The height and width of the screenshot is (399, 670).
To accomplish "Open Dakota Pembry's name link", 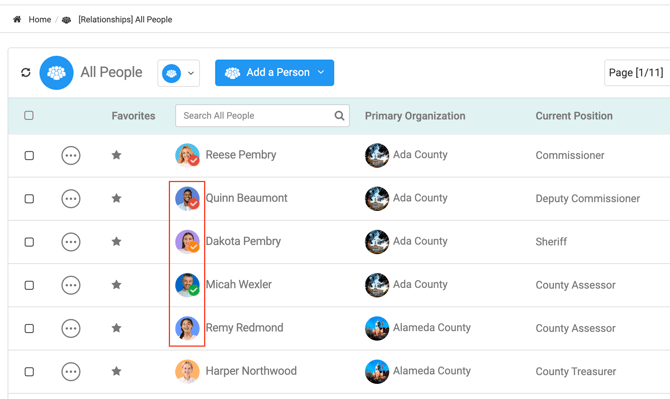I will pos(243,241).
